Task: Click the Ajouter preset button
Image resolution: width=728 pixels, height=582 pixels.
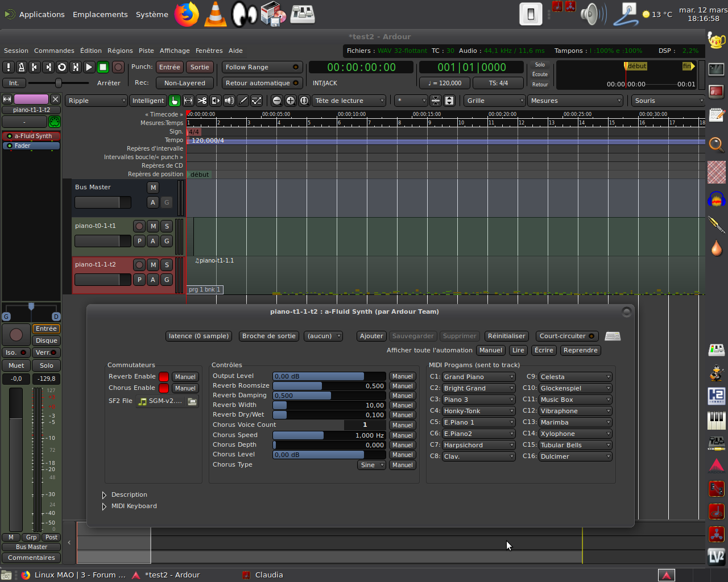Action: [x=371, y=336]
